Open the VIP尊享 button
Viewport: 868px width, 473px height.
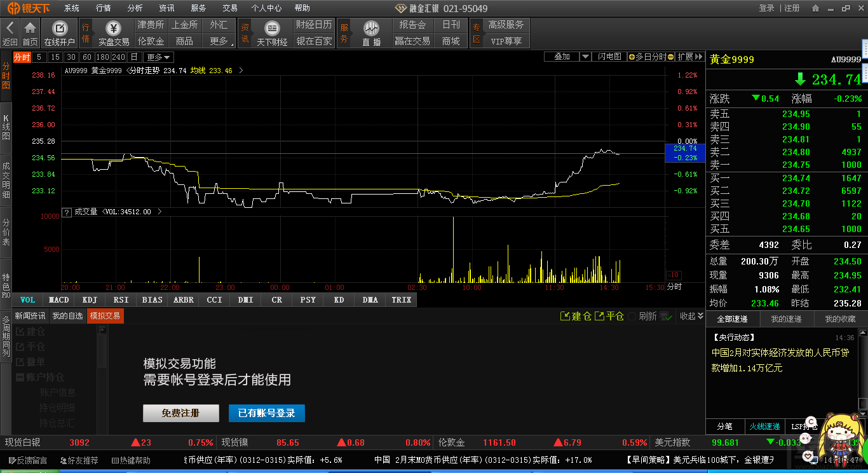[x=506, y=41]
